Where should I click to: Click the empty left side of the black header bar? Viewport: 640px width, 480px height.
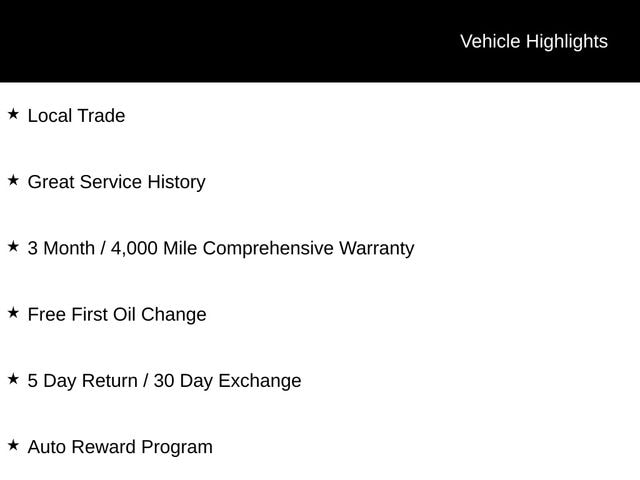pos(150,41)
